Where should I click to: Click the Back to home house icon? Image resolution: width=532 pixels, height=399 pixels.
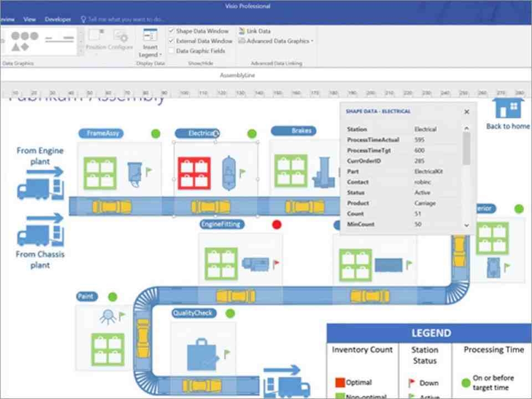point(508,108)
